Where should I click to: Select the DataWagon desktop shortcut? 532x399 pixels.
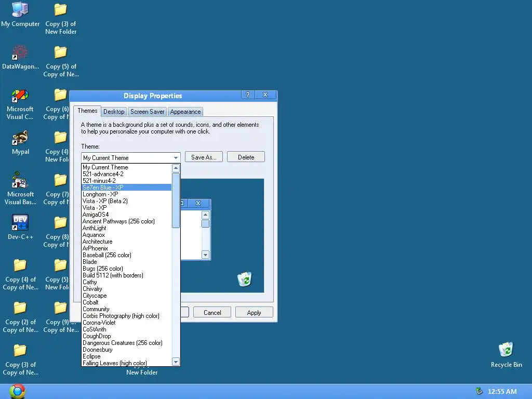(20, 57)
